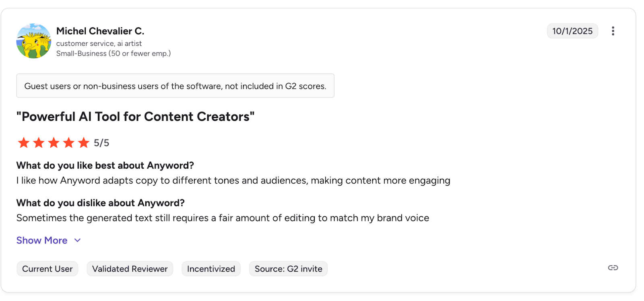Screen dimensions: 644x301
Task: Click the 5/5 rating score text
Action: [x=101, y=143]
